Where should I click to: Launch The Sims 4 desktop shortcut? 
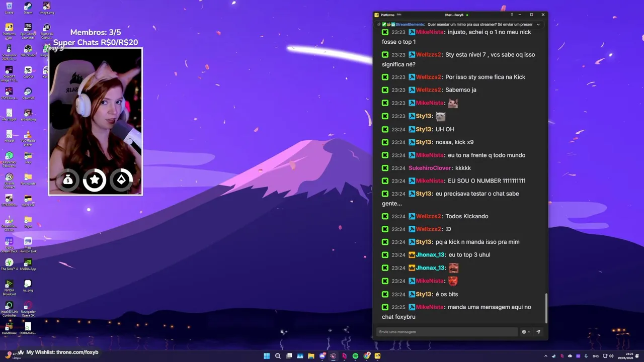click(x=9, y=264)
